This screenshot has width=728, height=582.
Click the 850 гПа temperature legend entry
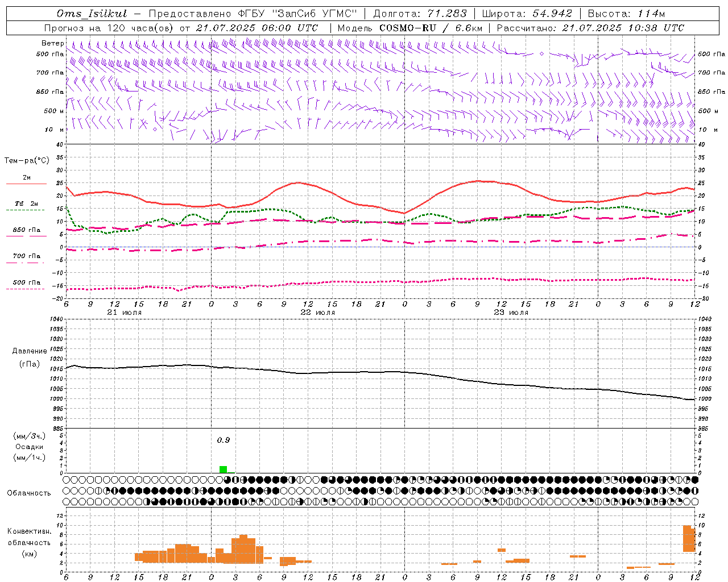click(x=26, y=230)
